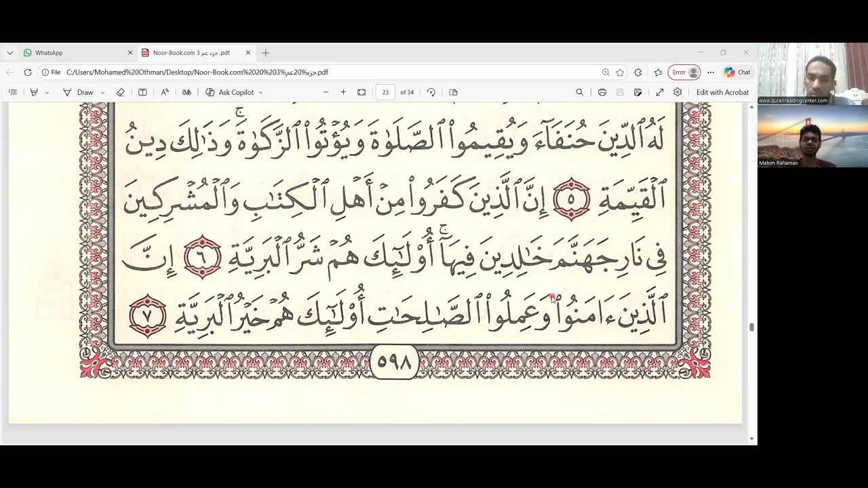This screenshot has width=868, height=488.
Task: Activate the Draw tool
Action: [79, 92]
